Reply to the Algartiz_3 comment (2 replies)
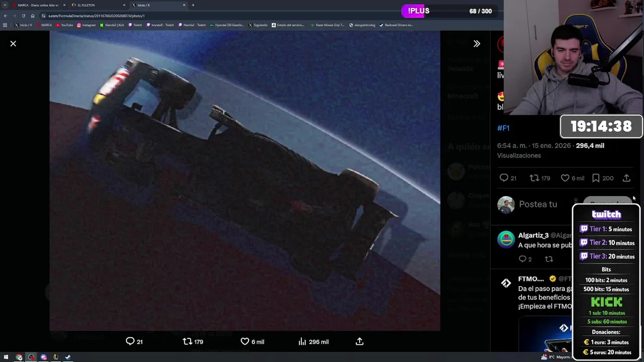 [x=525, y=259]
